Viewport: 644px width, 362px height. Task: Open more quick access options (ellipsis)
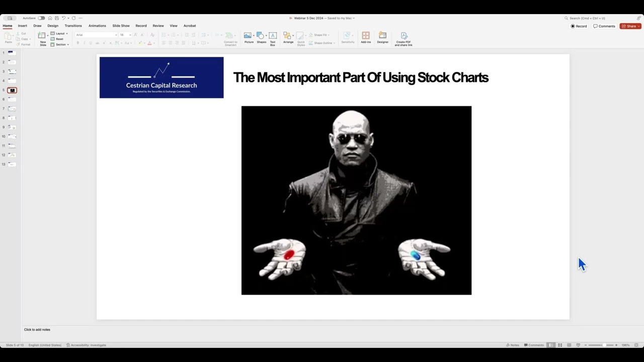80,18
